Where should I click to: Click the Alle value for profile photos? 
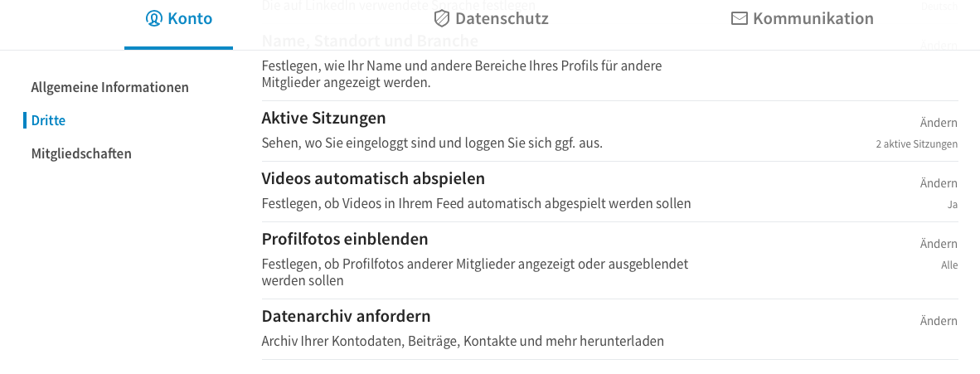949,265
